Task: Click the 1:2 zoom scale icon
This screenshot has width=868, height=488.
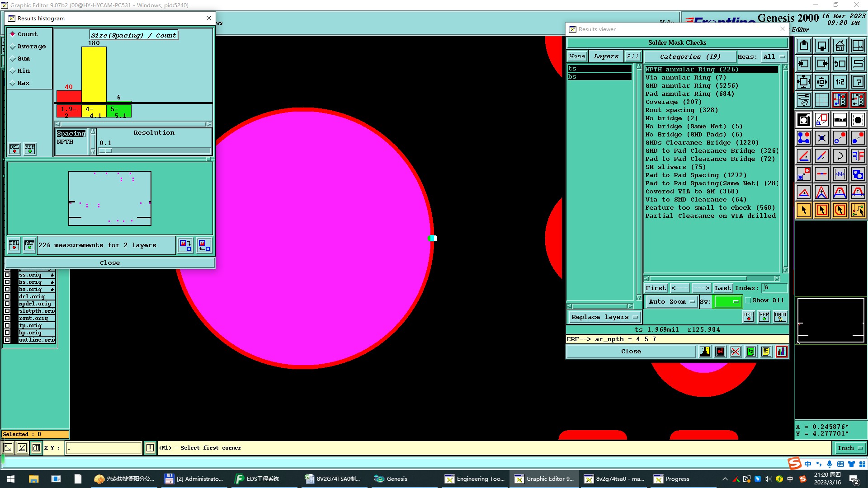Action: (840, 82)
